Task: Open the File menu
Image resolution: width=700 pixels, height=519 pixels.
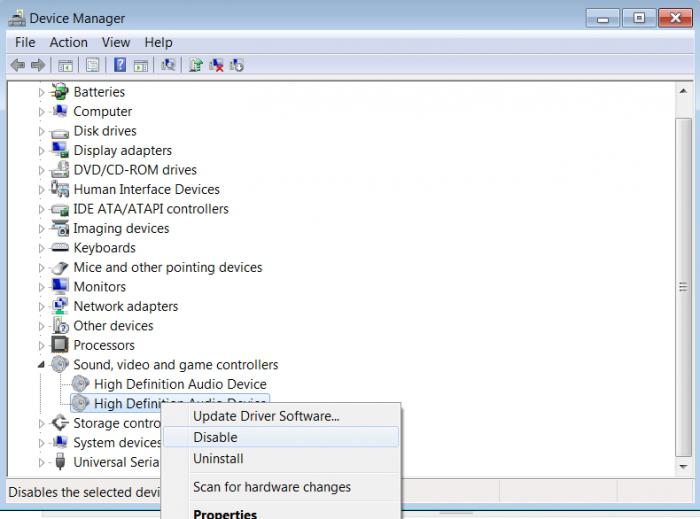Action: 25,42
